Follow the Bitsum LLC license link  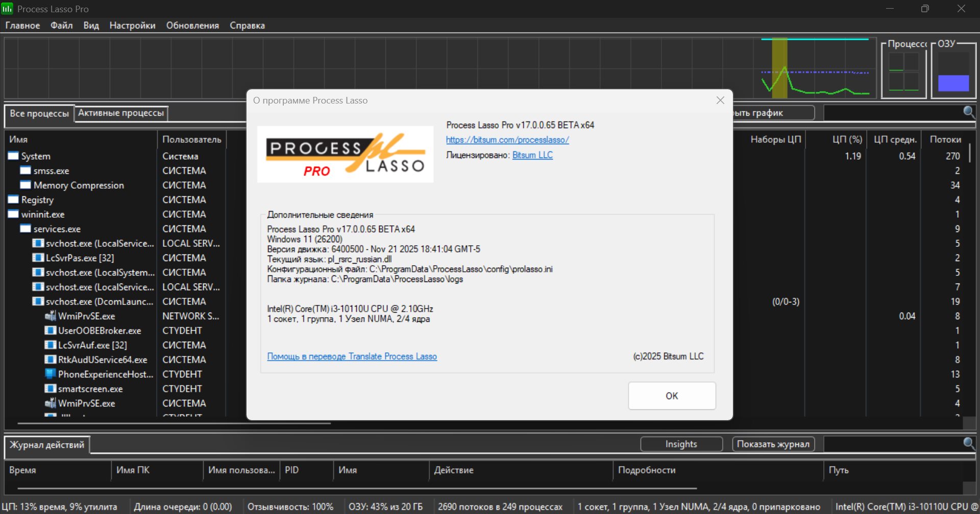pyautogui.click(x=532, y=155)
